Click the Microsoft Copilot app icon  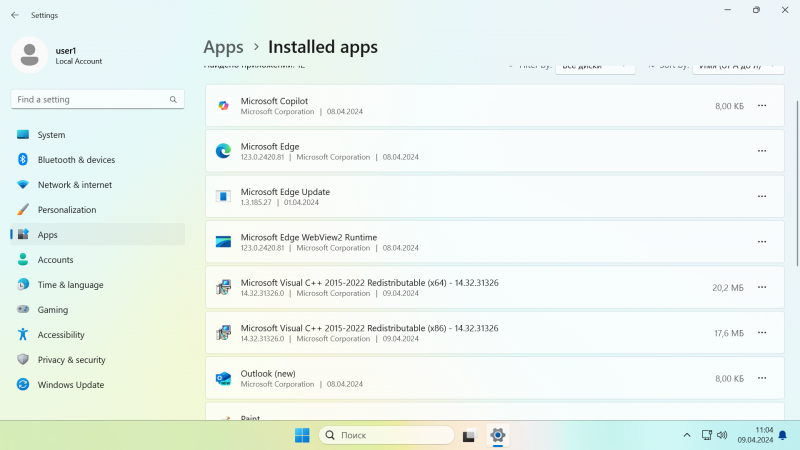coord(223,106)
